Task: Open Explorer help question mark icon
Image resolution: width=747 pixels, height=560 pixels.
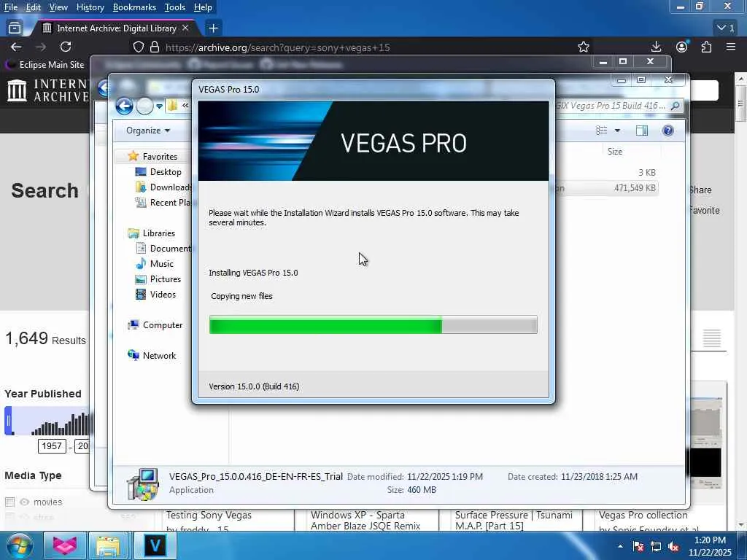Action: [668, 131]
